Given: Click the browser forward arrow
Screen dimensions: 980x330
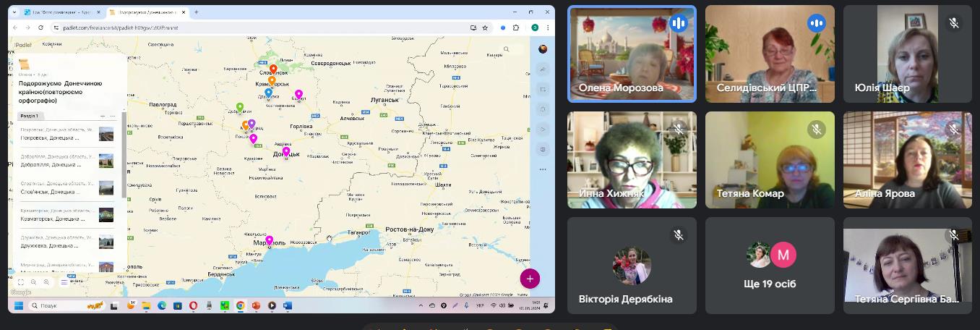Looking at the screenshot, I should click(28, 27).
